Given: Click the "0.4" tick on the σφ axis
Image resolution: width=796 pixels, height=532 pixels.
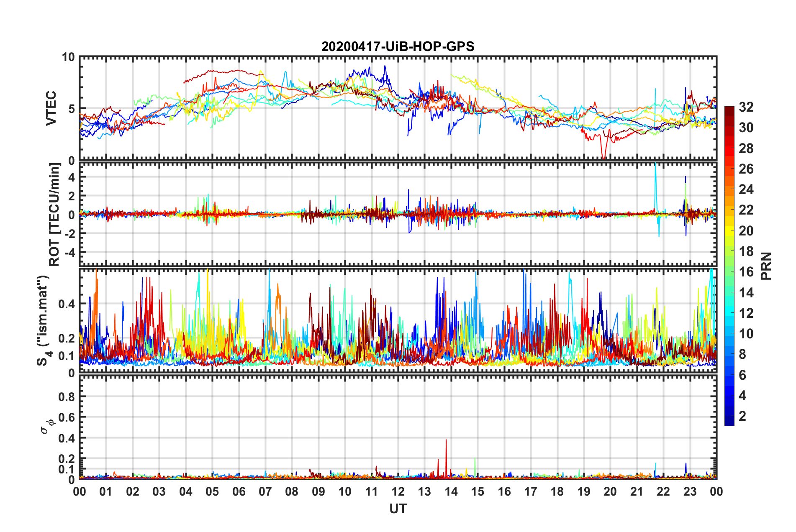Looking at the screenshot, I should 67,438.
